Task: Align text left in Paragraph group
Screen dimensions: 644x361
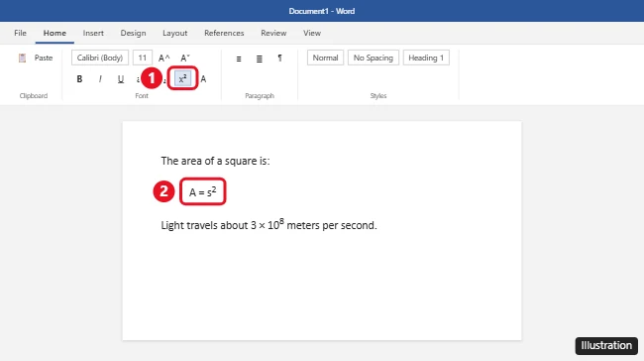Action: [239, 59]
